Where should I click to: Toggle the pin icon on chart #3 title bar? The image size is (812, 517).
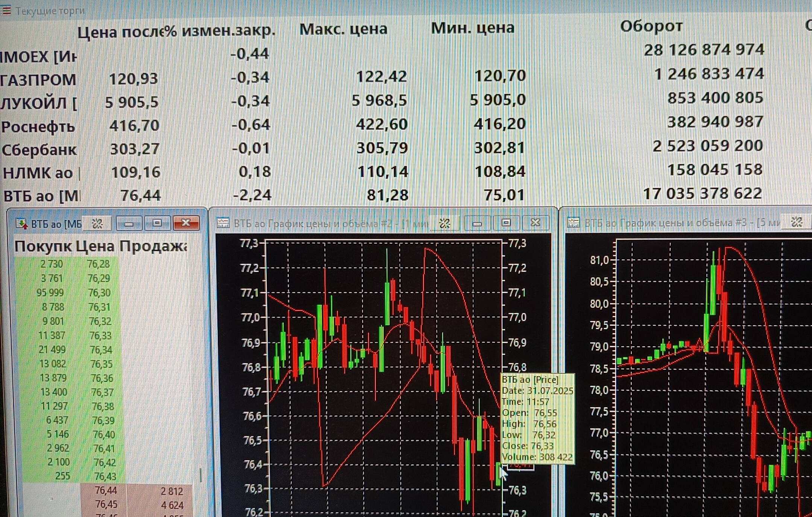coord(796,222)
